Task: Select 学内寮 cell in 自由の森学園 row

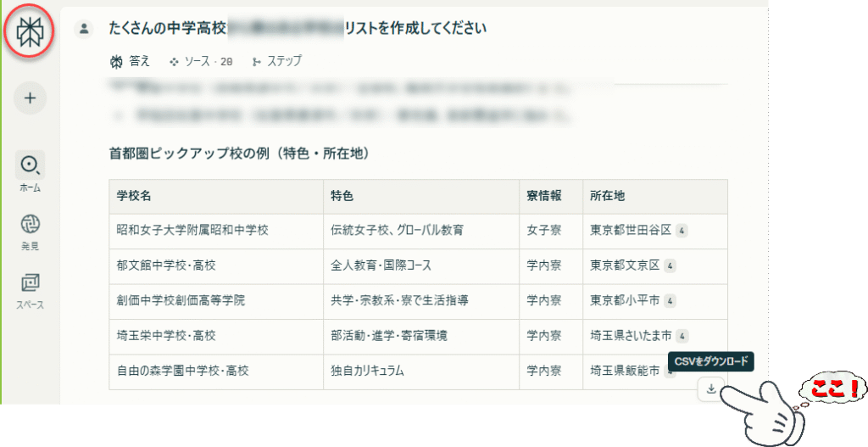Action: pos(551,372)
